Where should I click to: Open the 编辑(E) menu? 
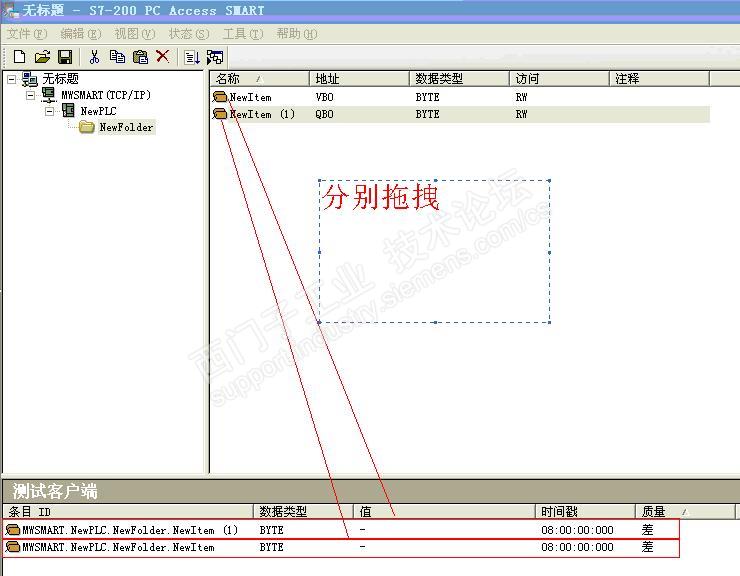[81, 34]
